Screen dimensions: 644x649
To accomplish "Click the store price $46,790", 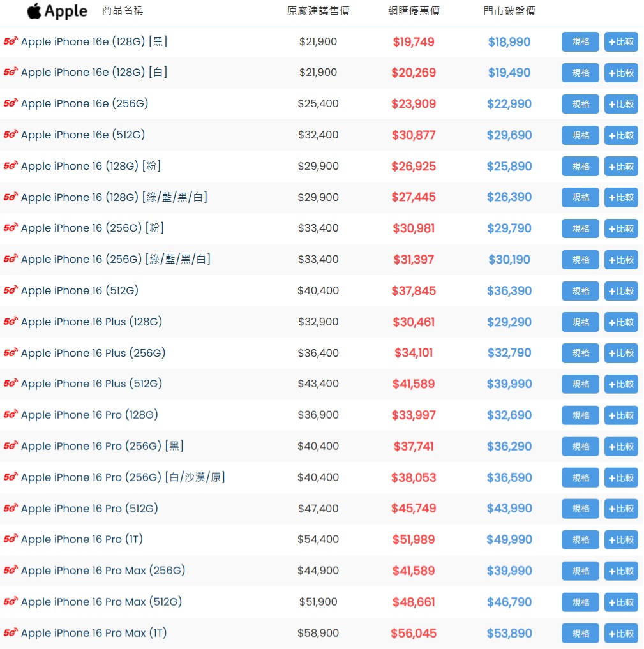I will 509,602.
